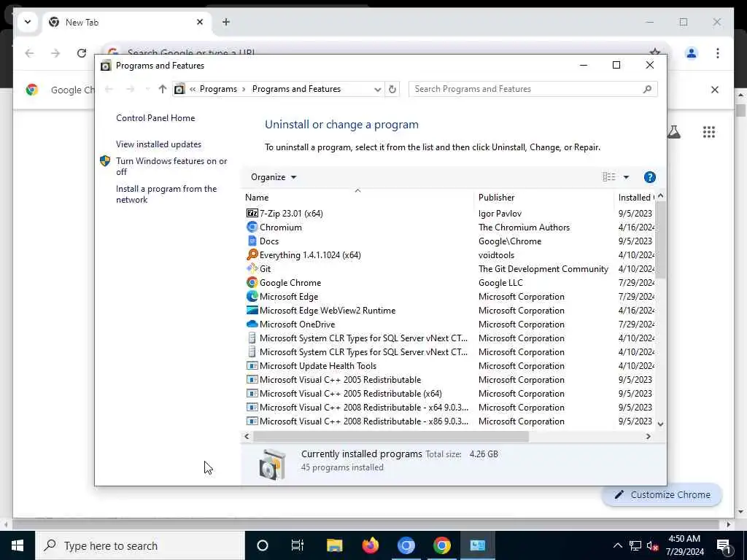Reload the Chrome page
The width and height of the screenshot is (747, 560).
point(82,52)
